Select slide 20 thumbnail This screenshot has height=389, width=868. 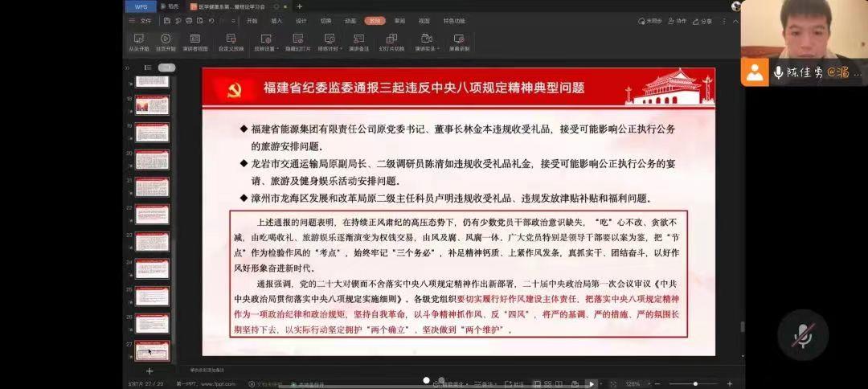tap(152, 159)
